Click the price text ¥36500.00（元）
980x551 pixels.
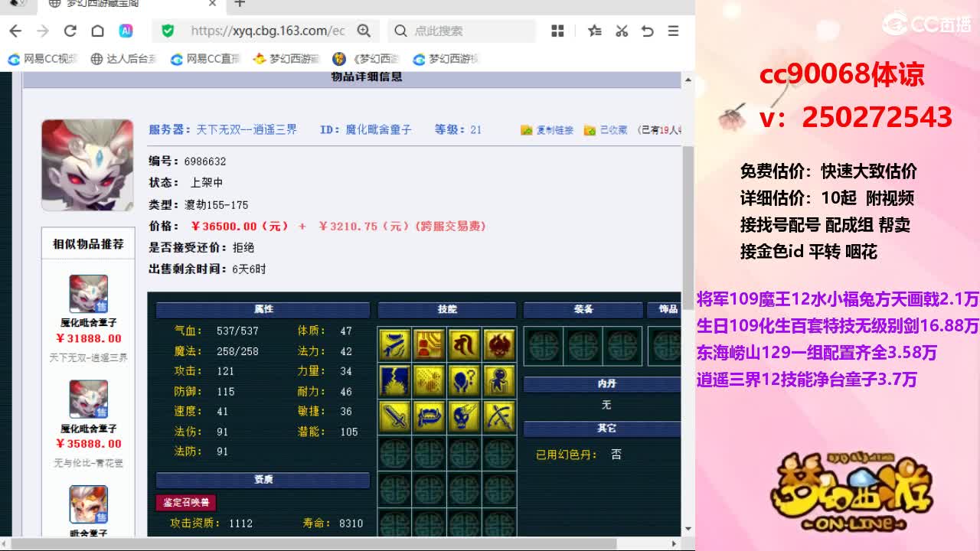tap(240, 227)
